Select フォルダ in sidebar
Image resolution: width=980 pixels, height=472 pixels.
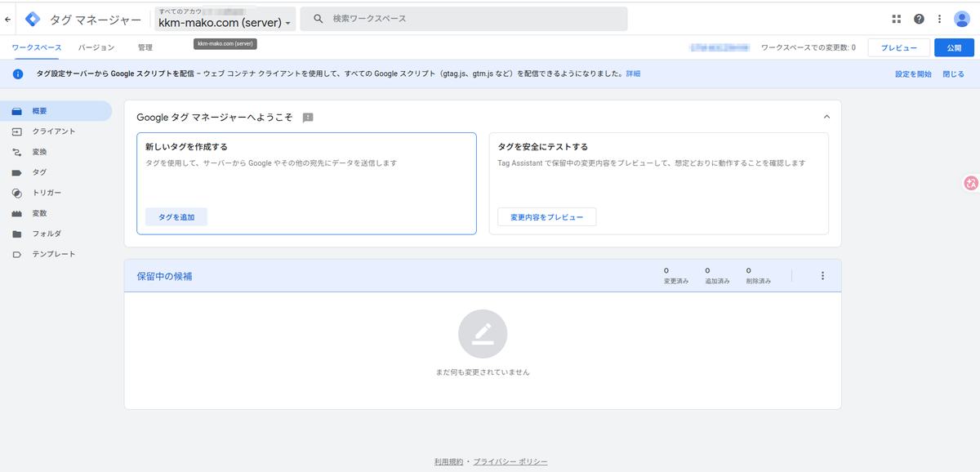(56, 234)
